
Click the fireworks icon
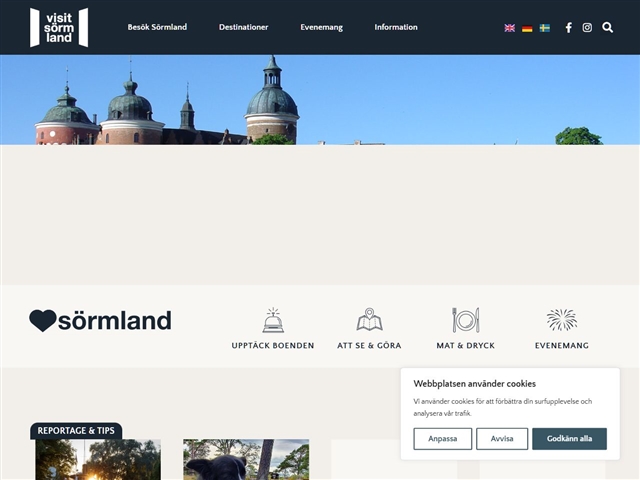click(562, 320)
